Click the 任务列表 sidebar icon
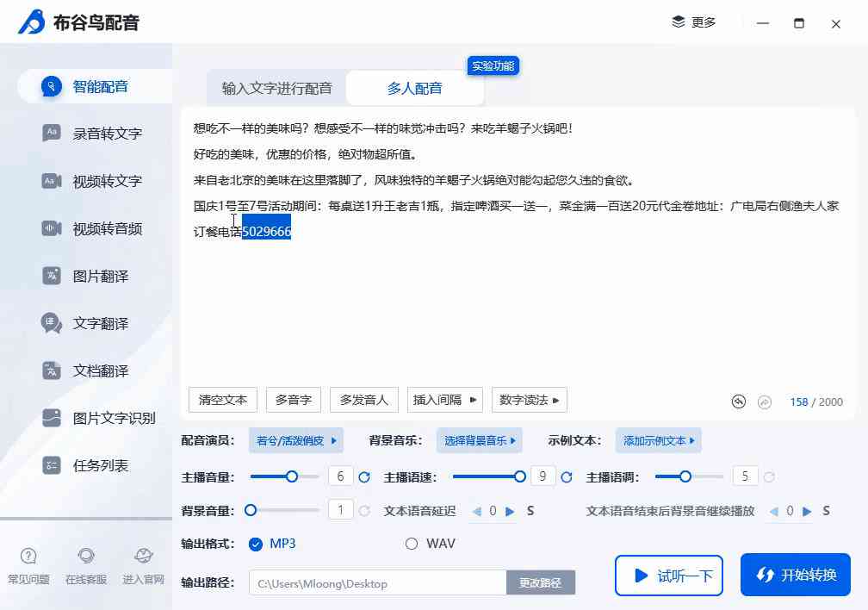Screen dimensions: 868x610 click(52, 465)
